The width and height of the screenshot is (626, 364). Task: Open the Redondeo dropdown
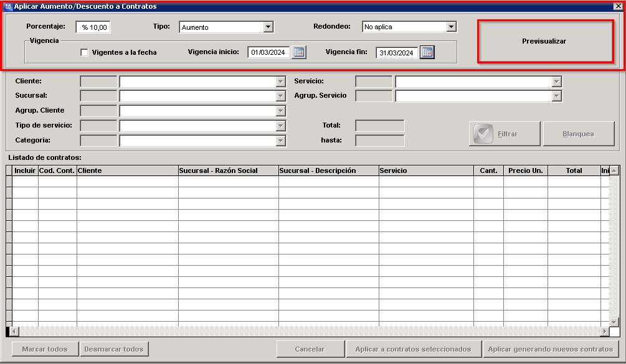point(451,26)
